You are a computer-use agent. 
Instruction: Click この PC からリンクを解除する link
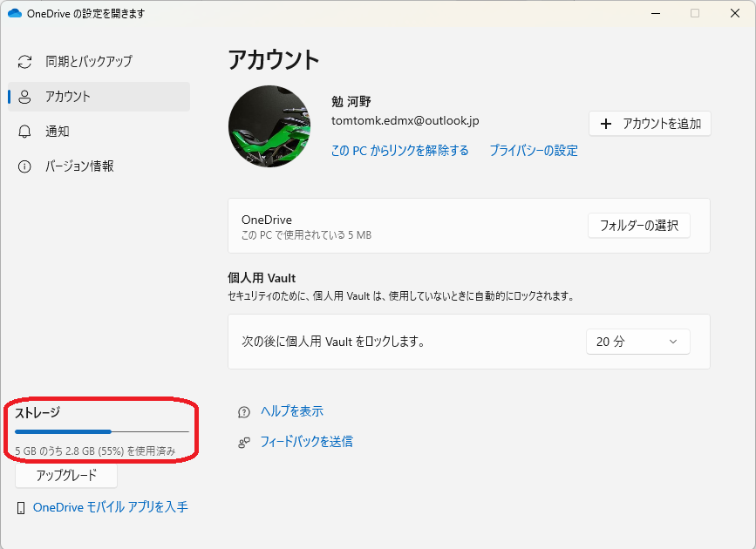pyautogui.click(x=399, y=151)
